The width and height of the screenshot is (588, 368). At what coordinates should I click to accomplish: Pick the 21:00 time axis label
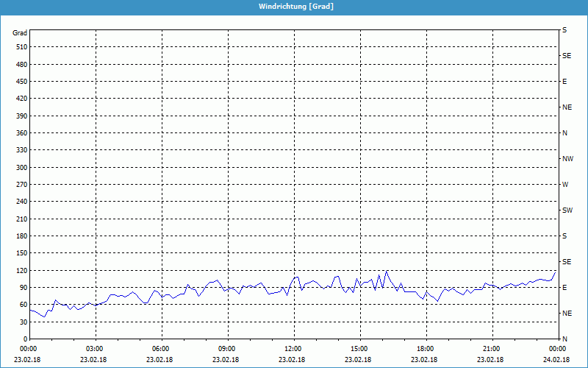pyautogui.click(x=491, y=349)
